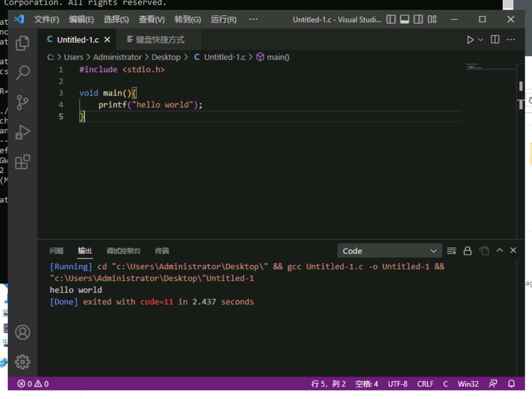Click 'hello world' output line
Viewport: 532px width, 399px height.
76,290
